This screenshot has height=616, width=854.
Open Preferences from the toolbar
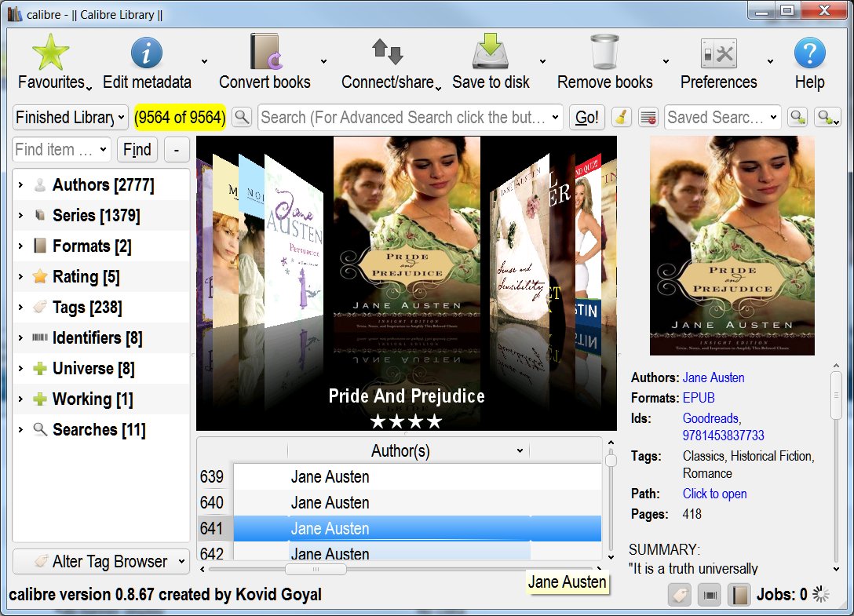coord(718,53)
